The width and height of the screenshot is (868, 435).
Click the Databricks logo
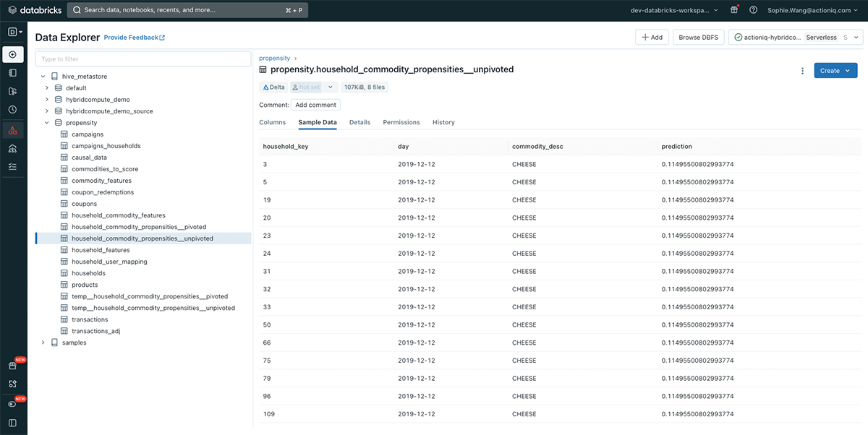point(34,9)
